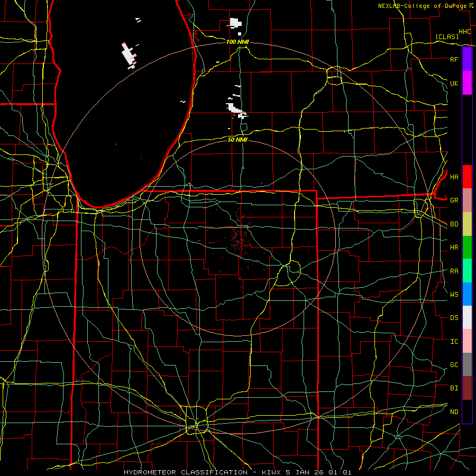476x476 pixels.
Task: Click the brown BI legend swatch
Action: 467,388
